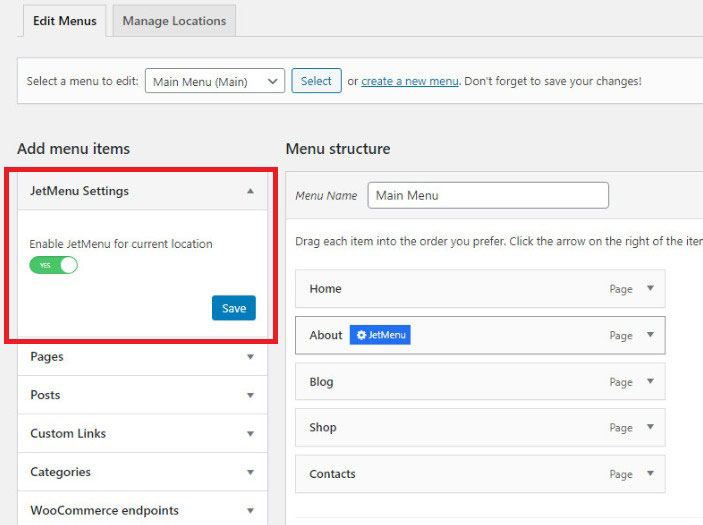703x525 pixels.
Task: Expand the Blog menu item options
Action: 650,382
